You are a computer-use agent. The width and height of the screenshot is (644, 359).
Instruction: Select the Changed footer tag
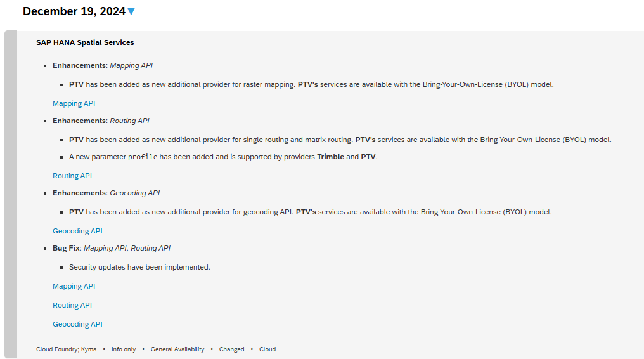232,349
